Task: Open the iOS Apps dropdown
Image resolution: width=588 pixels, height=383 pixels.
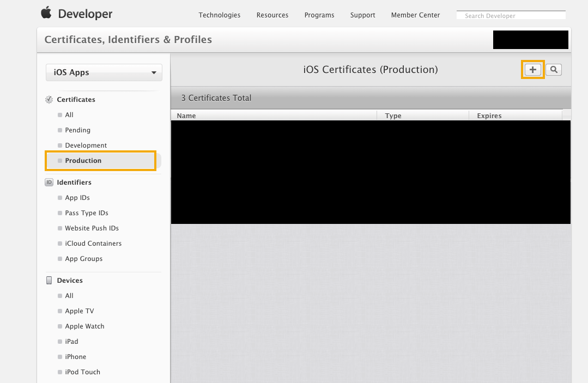Action: (104, 72)
